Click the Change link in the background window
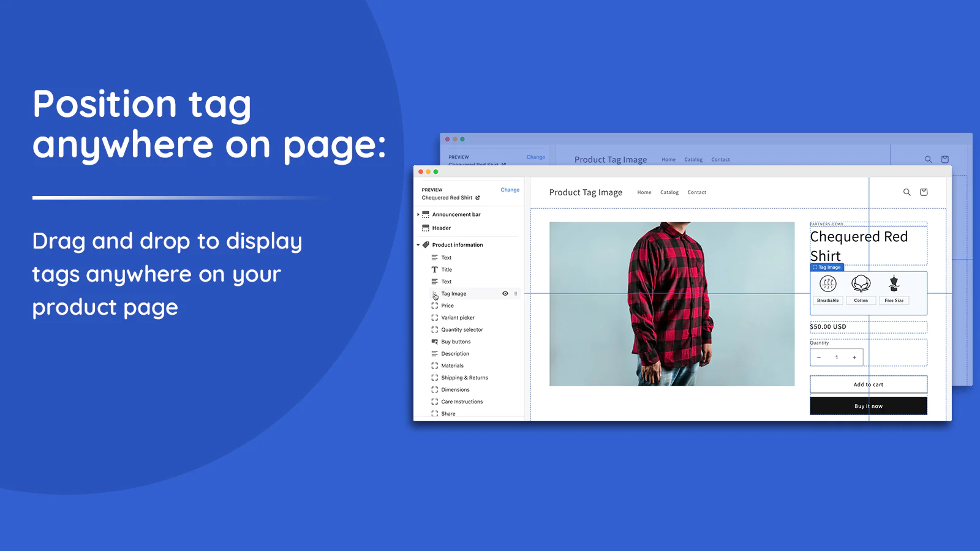 536,157
